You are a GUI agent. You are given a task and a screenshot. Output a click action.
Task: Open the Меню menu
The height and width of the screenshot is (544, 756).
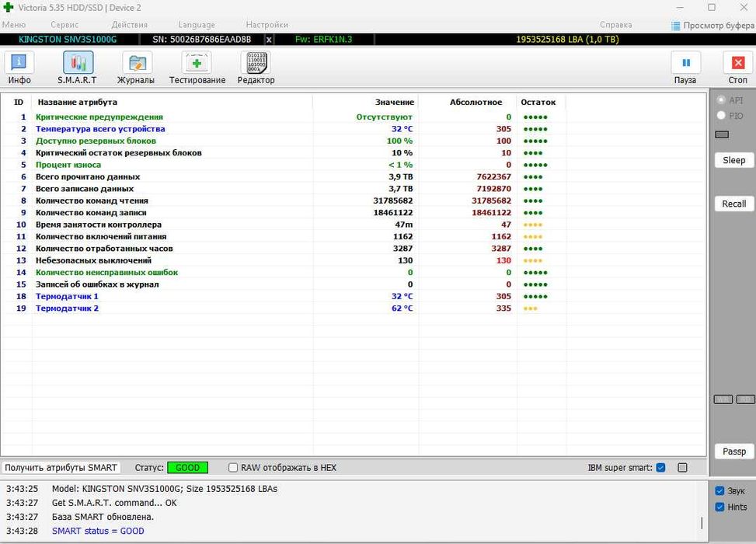(x=14, y=25)
